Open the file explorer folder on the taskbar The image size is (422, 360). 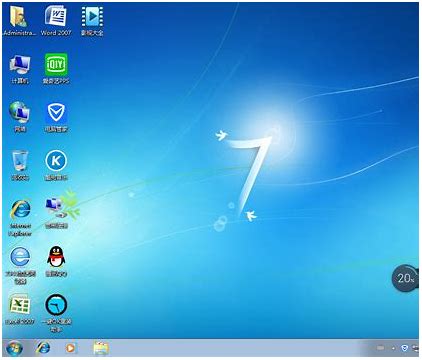pyautogui.click(x=101, y=348)
